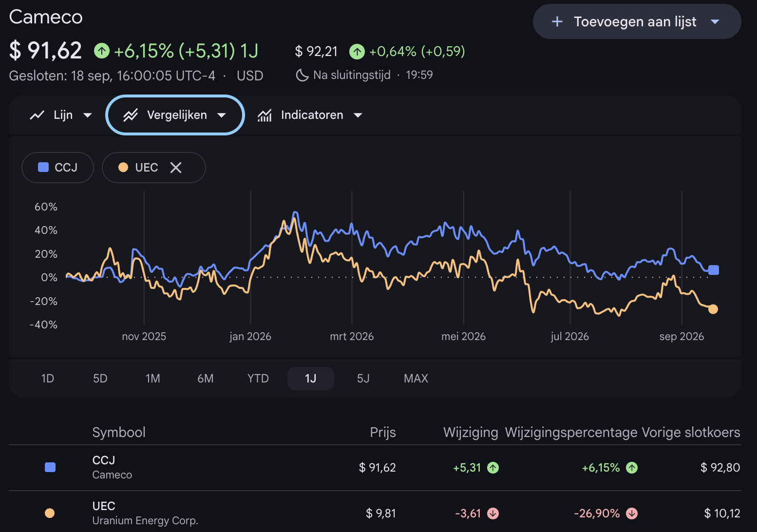Click the Cameco heading title
This screenshot has width=757, height=532.
[46, 17]
